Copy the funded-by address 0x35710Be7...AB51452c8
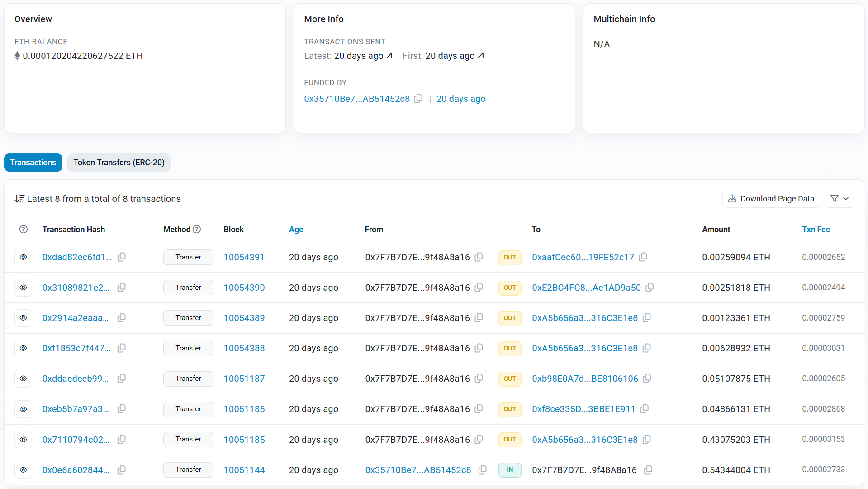Image resolution: width=868 pixels, height=489 pixels. (x=418, y=99)
